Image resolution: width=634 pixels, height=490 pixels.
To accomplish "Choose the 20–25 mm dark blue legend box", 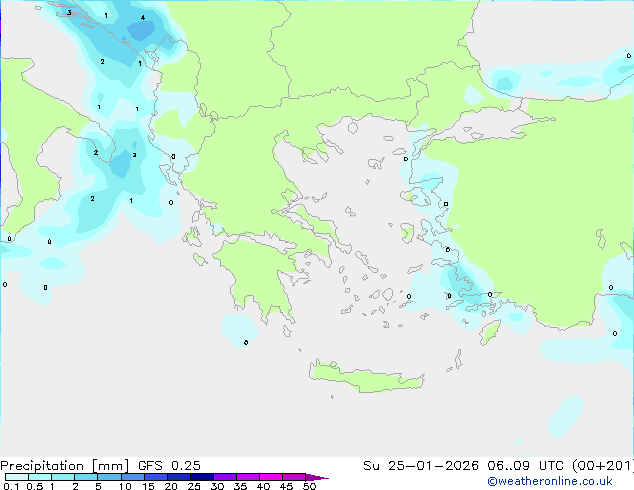I will click(x=178, y=477).
